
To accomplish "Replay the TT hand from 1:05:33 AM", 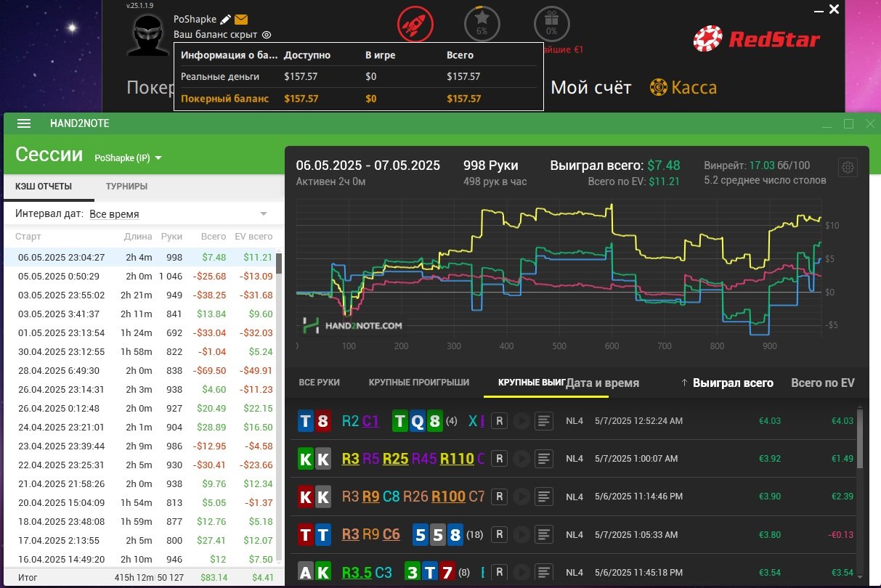I will coord(521,535).
